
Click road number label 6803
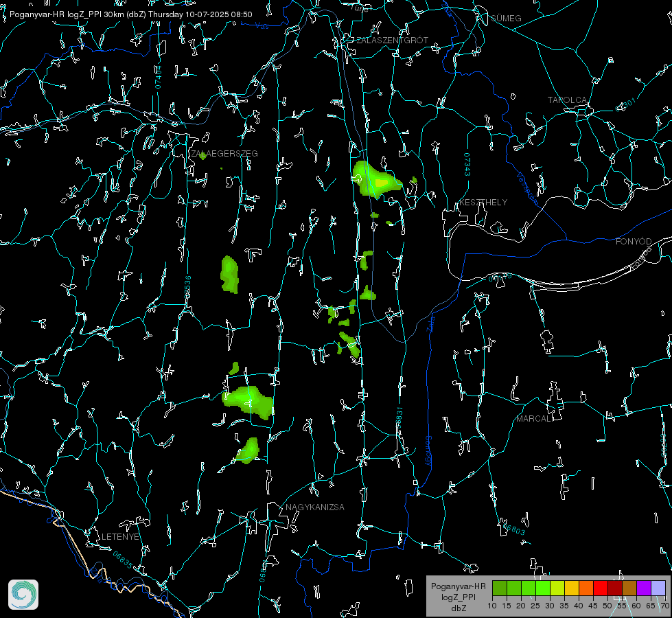pos(515,529)
